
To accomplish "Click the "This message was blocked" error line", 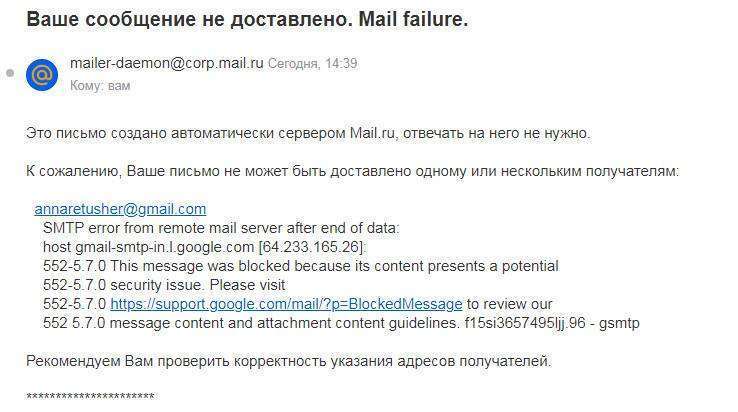I will (300, 266).
